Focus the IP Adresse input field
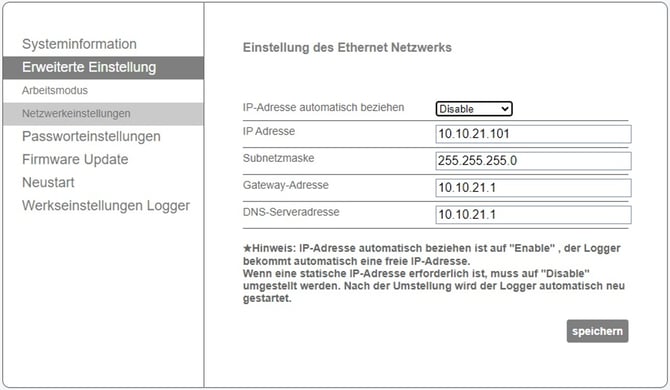670x390 pixels. pyautogui.click(x=533, y=134)
